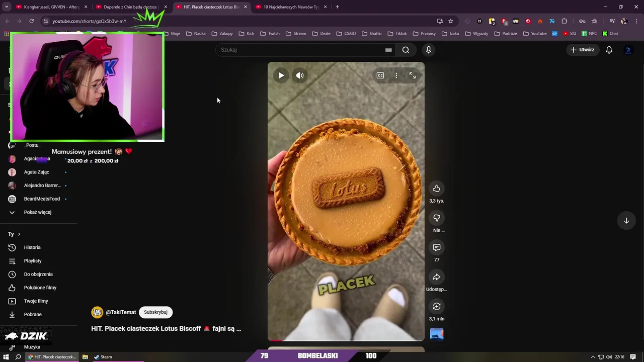Reload the page with refresh icon
This screenshot has height=362, width=644.
(31, 21)
